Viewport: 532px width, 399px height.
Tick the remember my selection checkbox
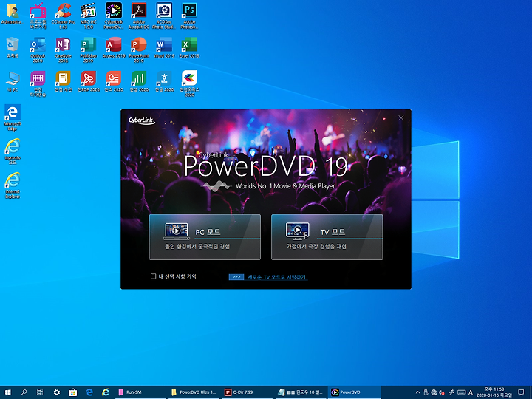pyautogui.click(x=154, y=276)
